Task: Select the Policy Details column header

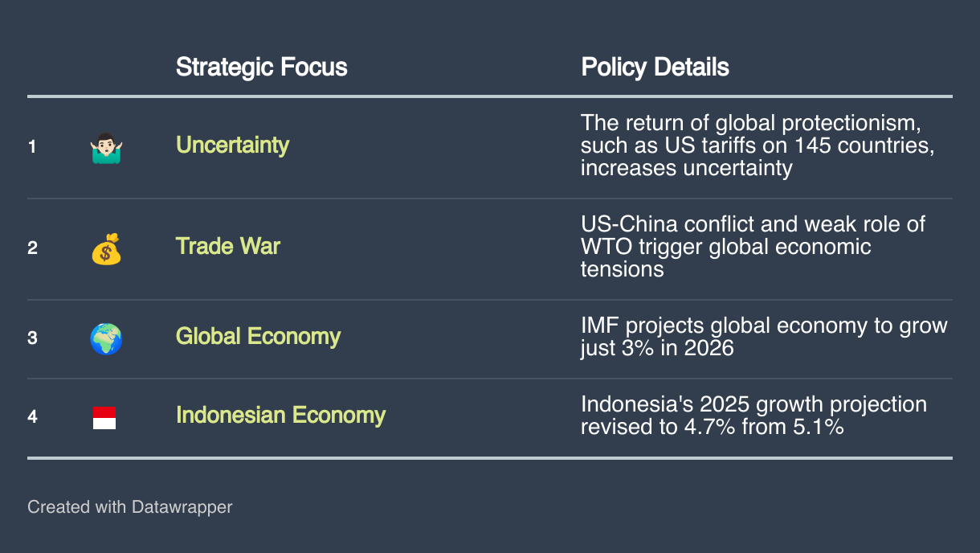Action: pyautogui.click(x=655, y=67)
